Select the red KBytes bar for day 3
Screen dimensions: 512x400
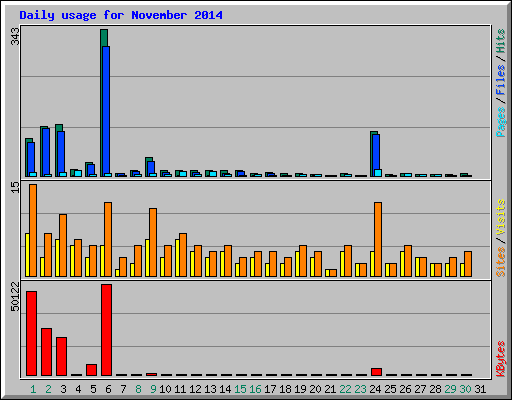tap(61, 356)
